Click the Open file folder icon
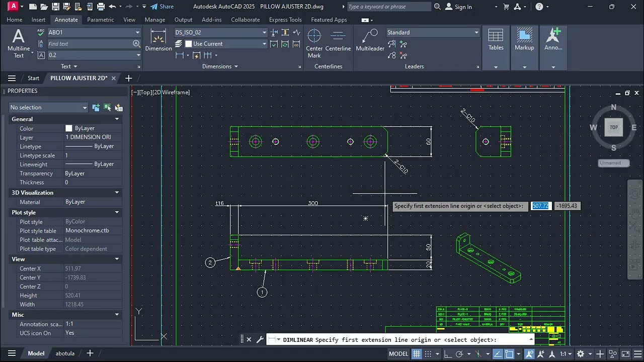Screen dimensions: 644x362 (44, 7)
